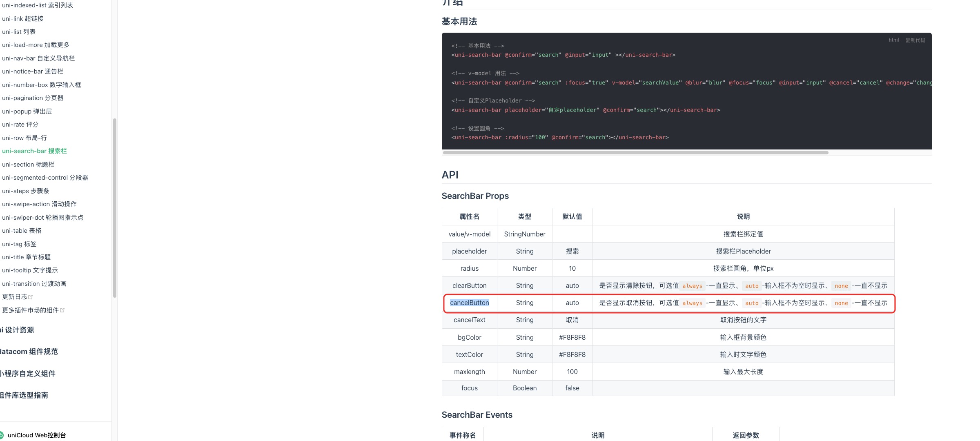Open uni-notice-bar 通告栏 page
Viewport: 980px width, 441px height.
click(x=33, y=71)
